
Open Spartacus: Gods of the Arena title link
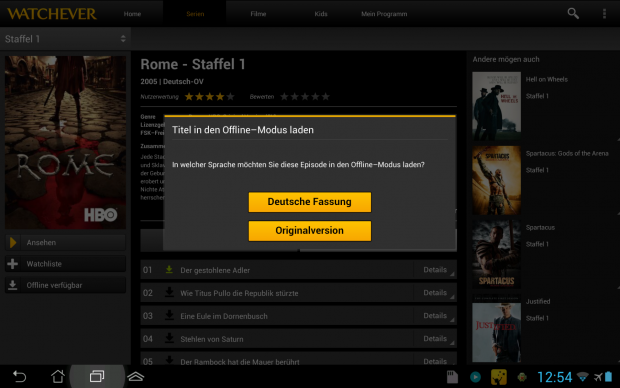pyautogui.click(x=567, y=153)
